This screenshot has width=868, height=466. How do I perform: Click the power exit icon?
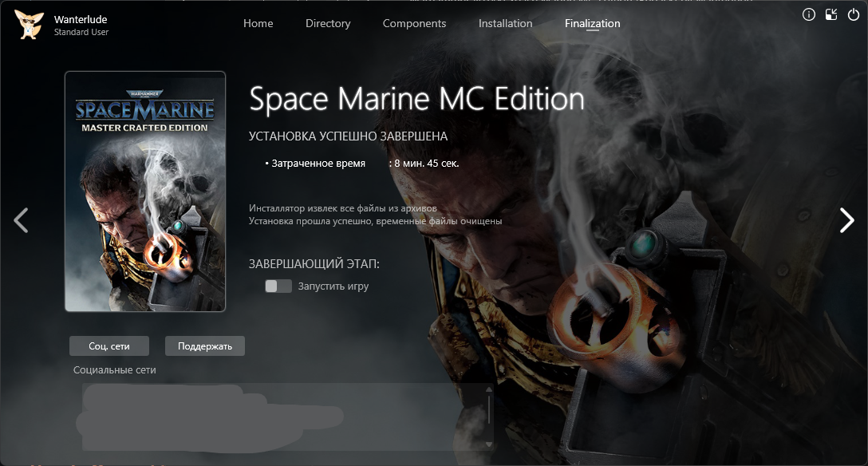(x=854, y=14)
